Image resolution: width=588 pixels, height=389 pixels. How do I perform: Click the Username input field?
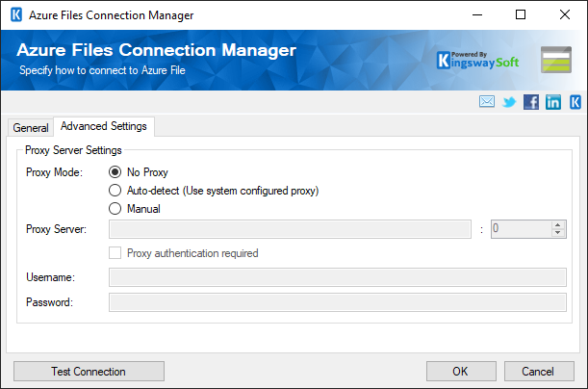click(338, 277)
